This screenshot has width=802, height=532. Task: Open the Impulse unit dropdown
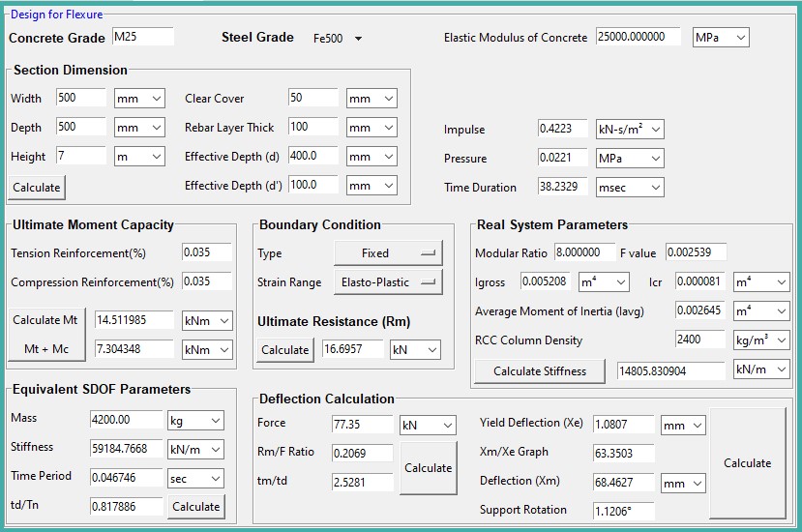tap(630, 129)
